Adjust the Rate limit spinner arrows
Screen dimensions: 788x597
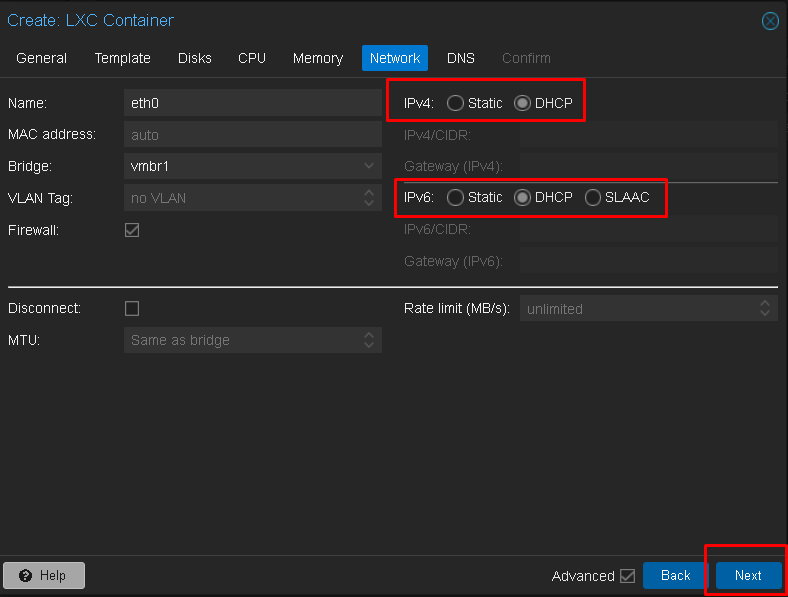pos(765,308)
